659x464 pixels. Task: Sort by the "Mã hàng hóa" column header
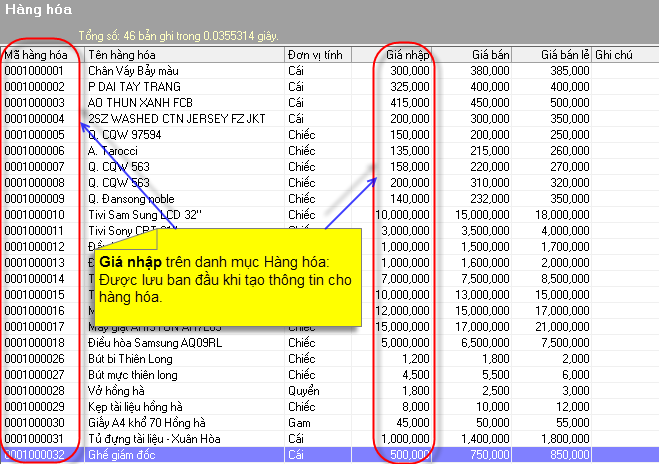(x=40, y=55)
